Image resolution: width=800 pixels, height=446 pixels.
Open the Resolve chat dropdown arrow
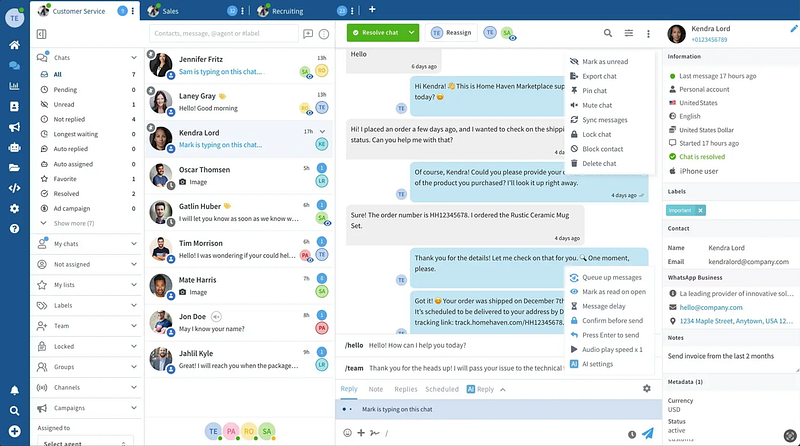pyautogui.click(x=410, y=32)
